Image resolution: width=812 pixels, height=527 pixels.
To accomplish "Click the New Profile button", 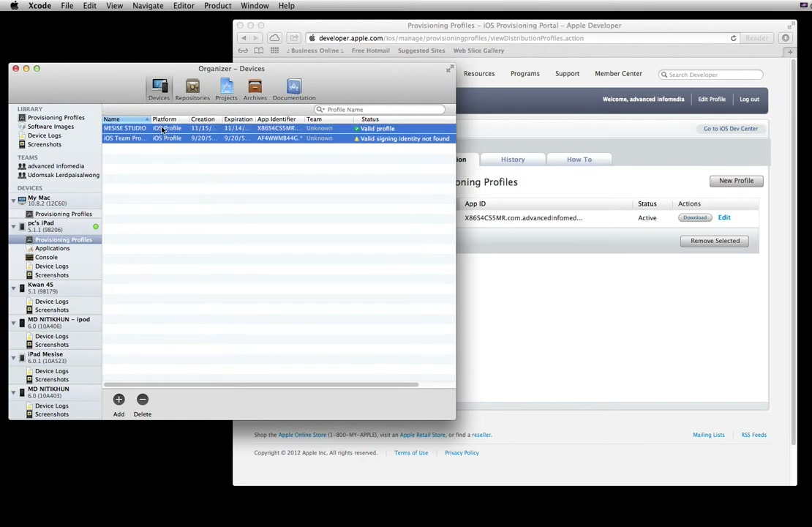I will coord(736,181).
